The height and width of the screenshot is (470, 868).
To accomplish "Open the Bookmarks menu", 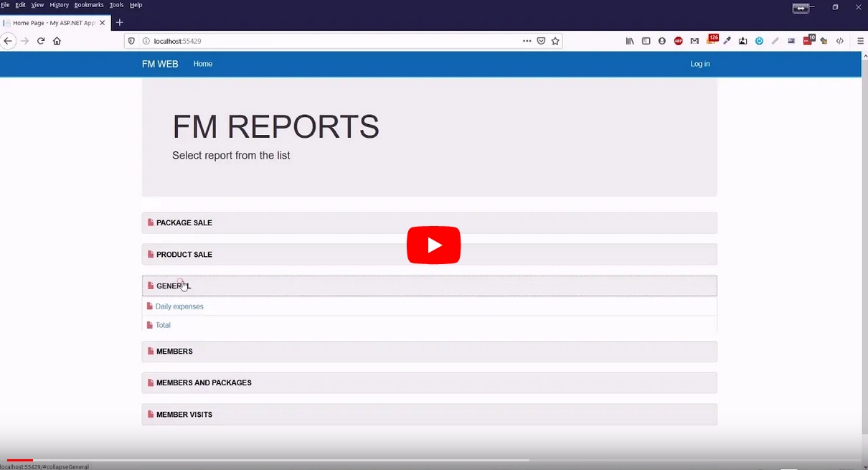I will coord(88,4).
